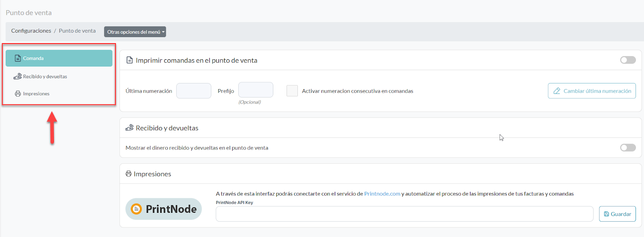
Task: Go to Recibido y devueltas sidebar section
Action: click(x=45, y=77)
